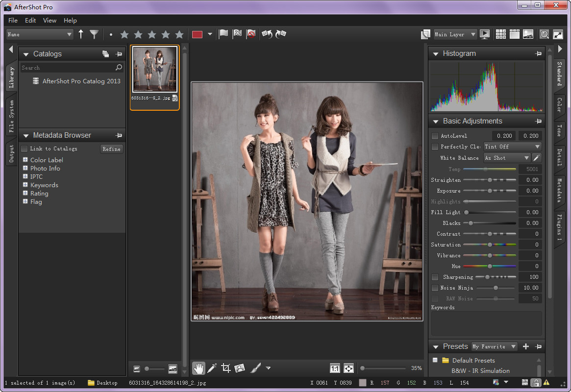Screen dimensions: 571x392
Task: Start the slideshow playback
Action: (x=485, y=34)
